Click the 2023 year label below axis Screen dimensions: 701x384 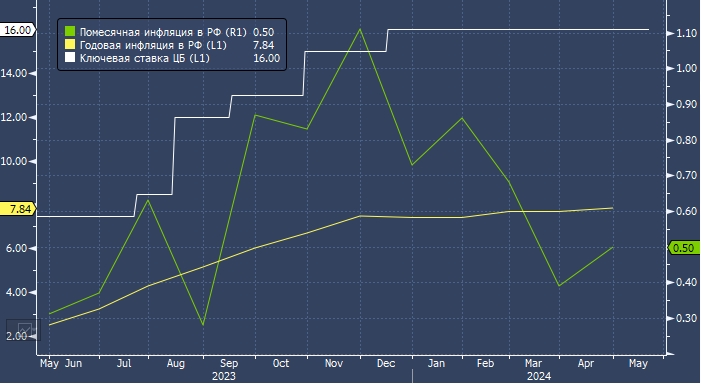(224, 376)
